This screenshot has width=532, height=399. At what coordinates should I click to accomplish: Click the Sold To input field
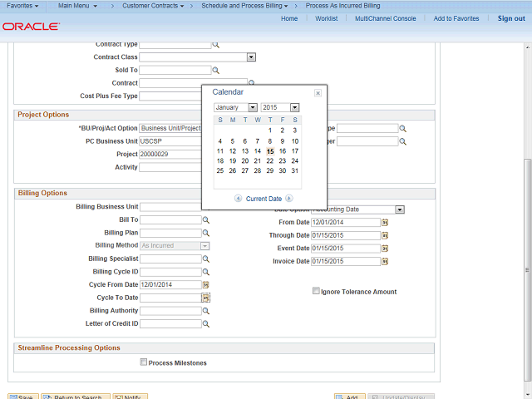coord(175,70)
